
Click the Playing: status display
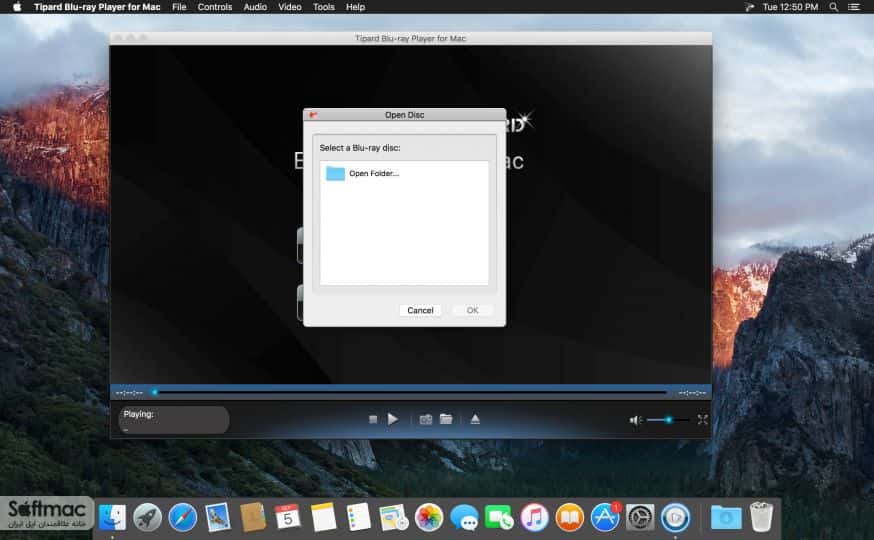tap(174, 420)
